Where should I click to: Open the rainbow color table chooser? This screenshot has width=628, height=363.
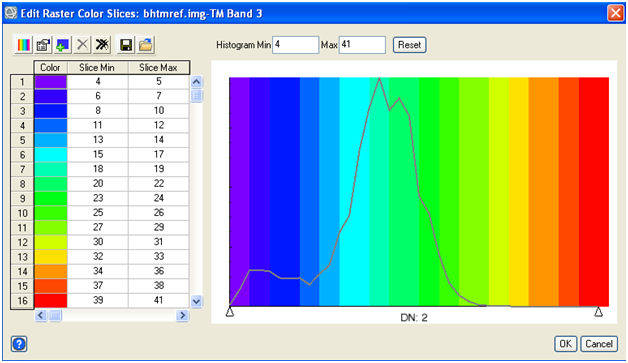23,45
